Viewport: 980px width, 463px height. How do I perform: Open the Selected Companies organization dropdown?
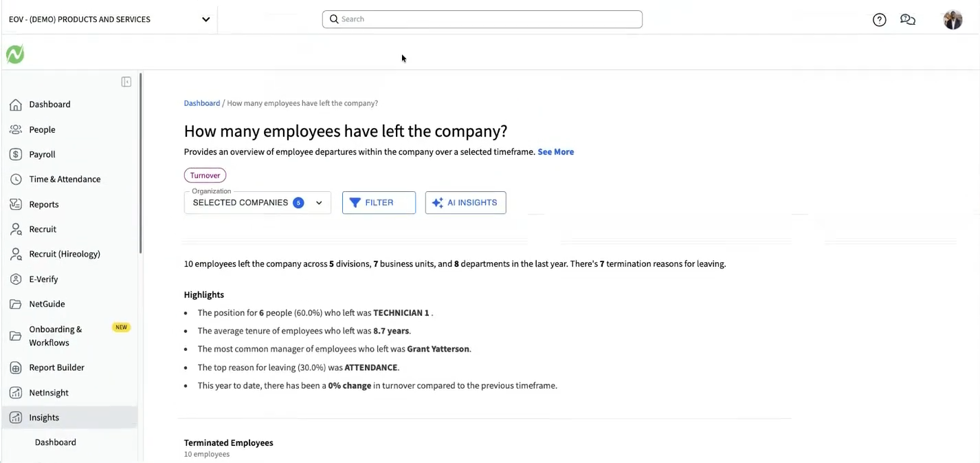pos(258,202)
